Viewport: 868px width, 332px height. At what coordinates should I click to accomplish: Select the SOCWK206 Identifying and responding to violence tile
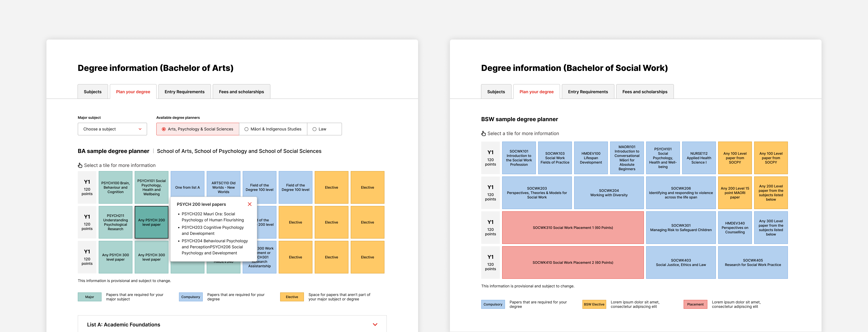(681, 193)
